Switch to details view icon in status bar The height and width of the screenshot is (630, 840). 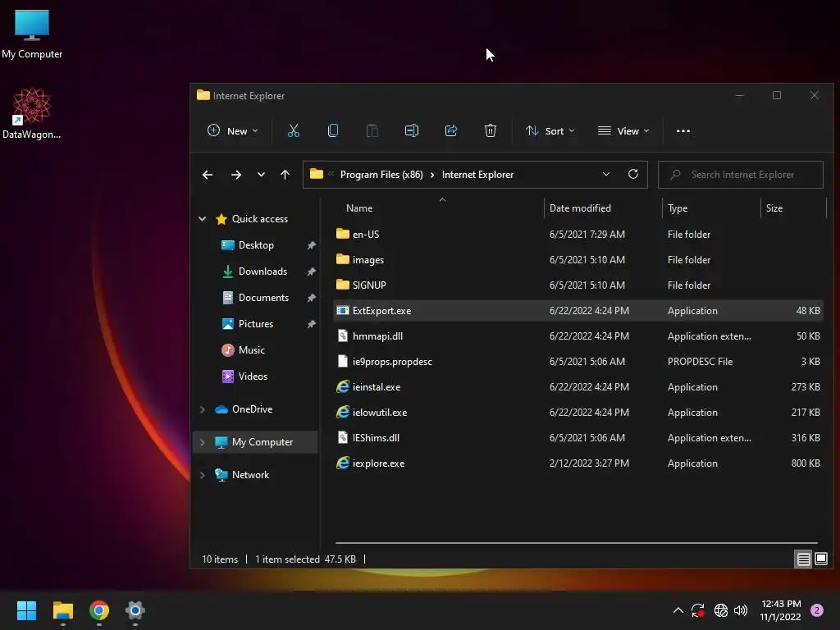coord(804,559)
